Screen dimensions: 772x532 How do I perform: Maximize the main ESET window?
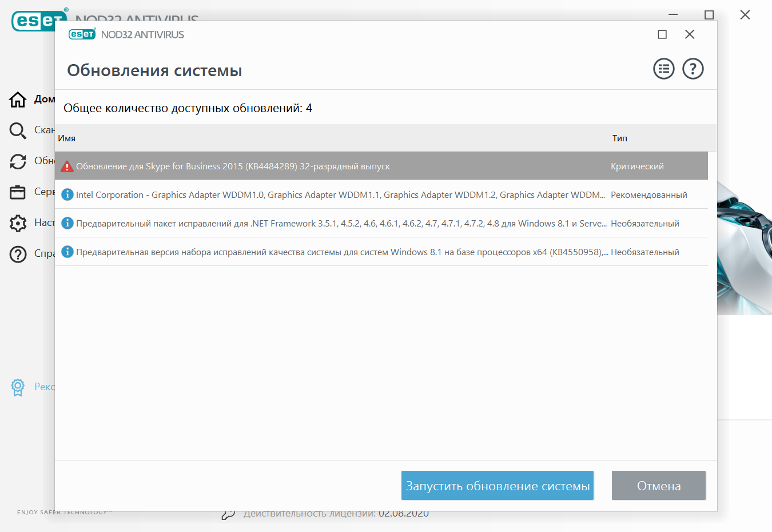[x=709, y=14]
